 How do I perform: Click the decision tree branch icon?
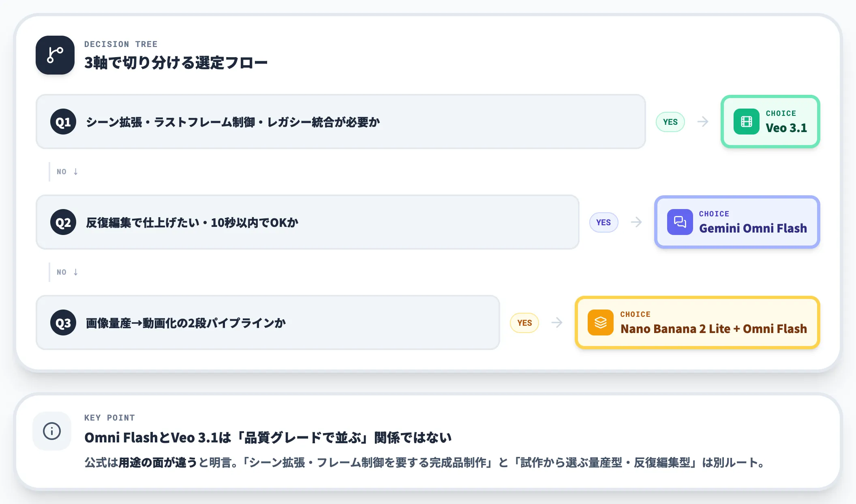(55, 55)
